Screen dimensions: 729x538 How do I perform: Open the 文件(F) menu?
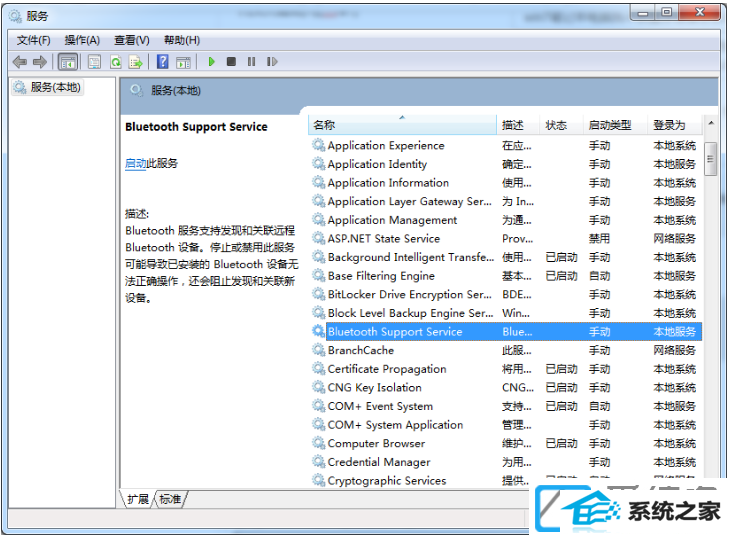[33, 40]
